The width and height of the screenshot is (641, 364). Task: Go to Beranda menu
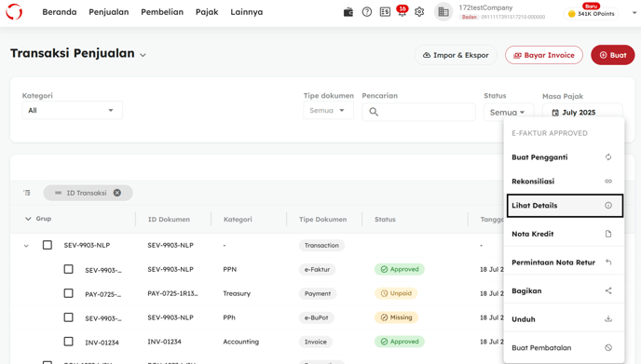pos(60,12)
